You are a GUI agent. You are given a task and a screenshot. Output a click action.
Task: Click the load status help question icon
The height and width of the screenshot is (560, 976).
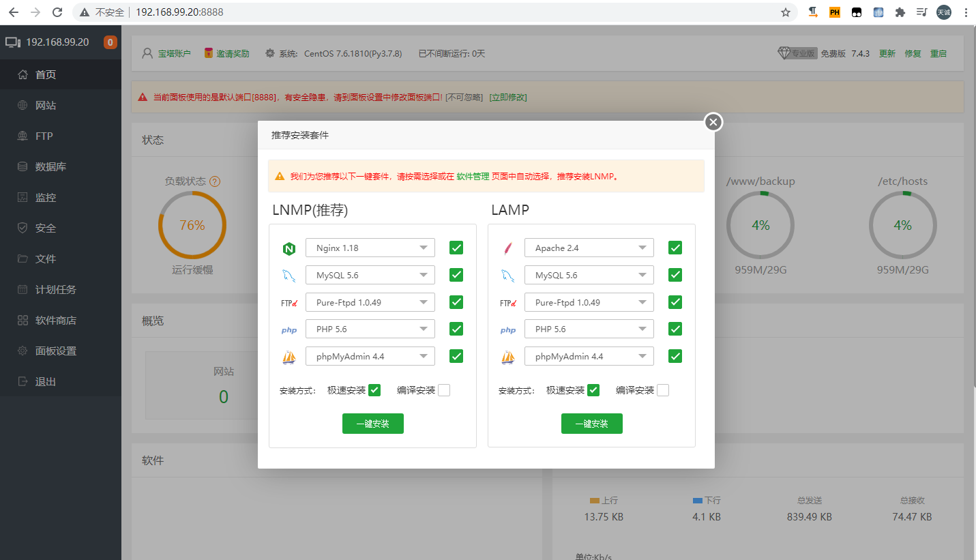215,181
